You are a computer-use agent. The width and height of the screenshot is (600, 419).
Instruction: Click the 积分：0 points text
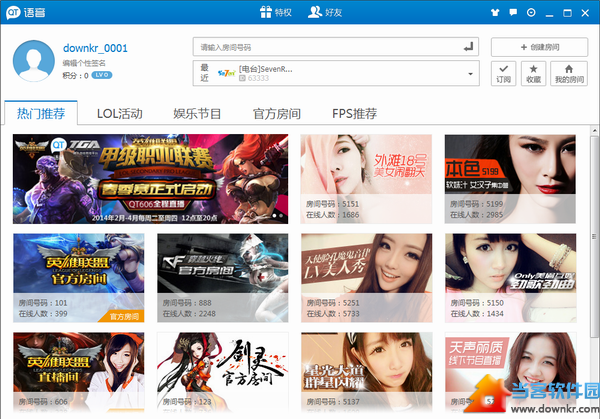pos(75,75)
